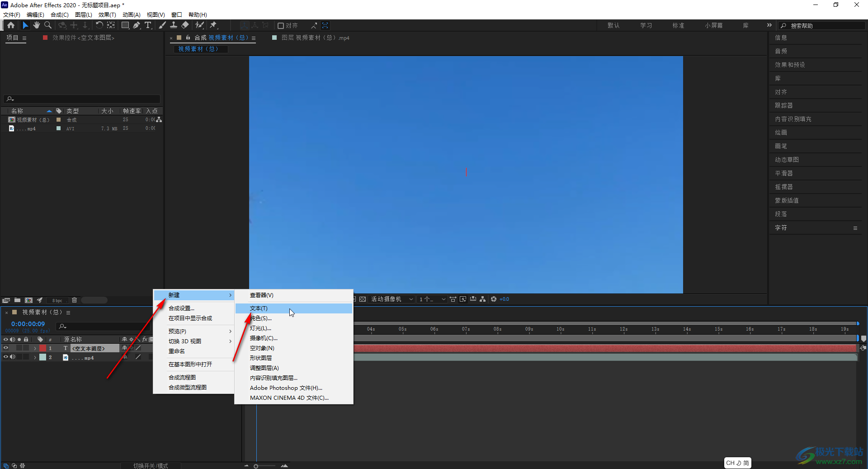Click the Interpret Footage icon in Project panel
This screenshot has width=868, height=469.
[6, 300]
